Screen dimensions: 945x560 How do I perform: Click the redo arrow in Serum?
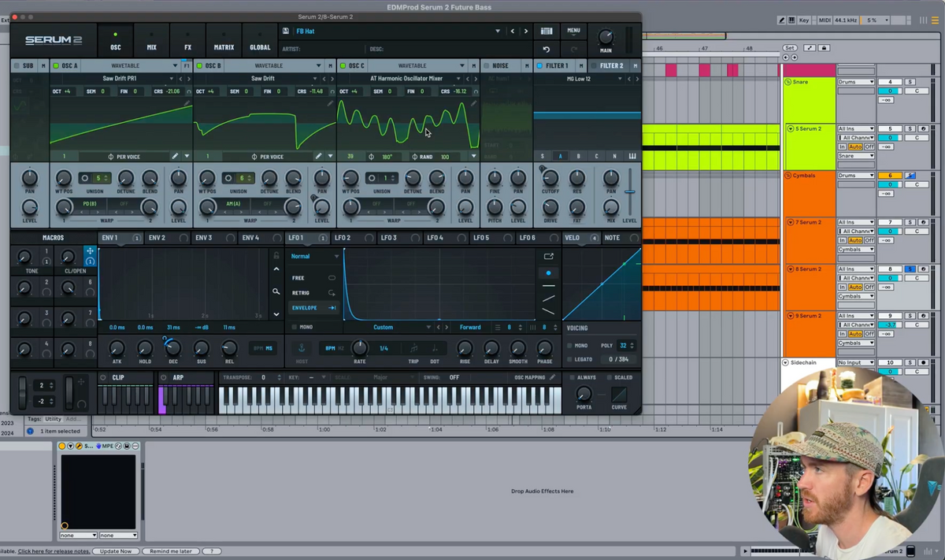tap(574, 49)
